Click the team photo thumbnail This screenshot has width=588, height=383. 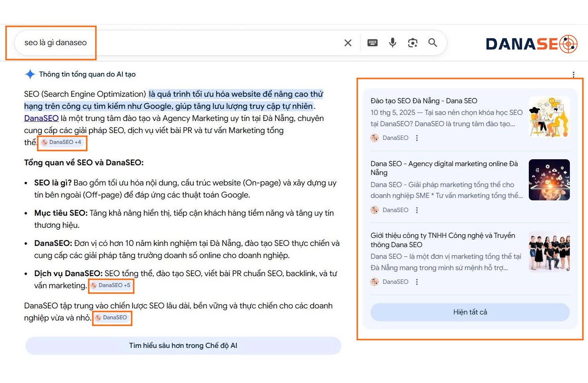(x=549, y=252)
